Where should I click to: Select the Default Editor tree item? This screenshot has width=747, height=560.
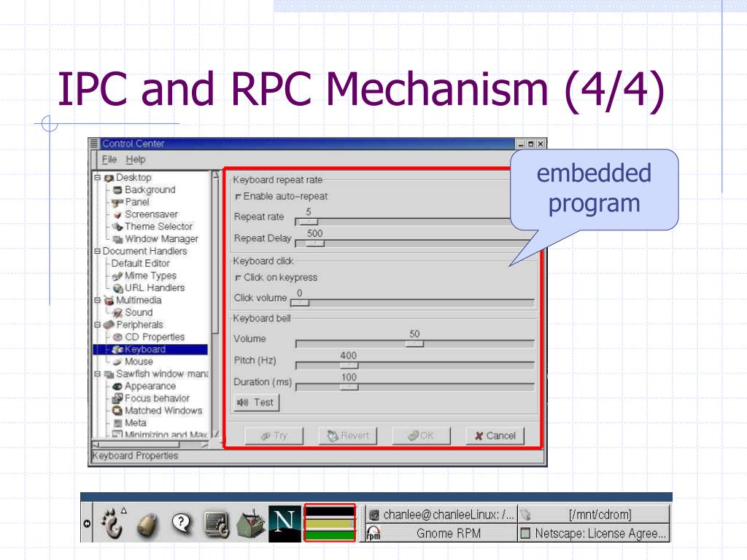point(140,263)
